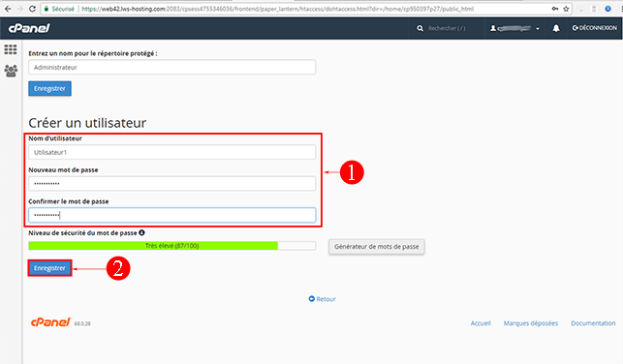Screen dimensions: 623x364
Task: Click the cPanel footer logo
Action: coord(50,322)
